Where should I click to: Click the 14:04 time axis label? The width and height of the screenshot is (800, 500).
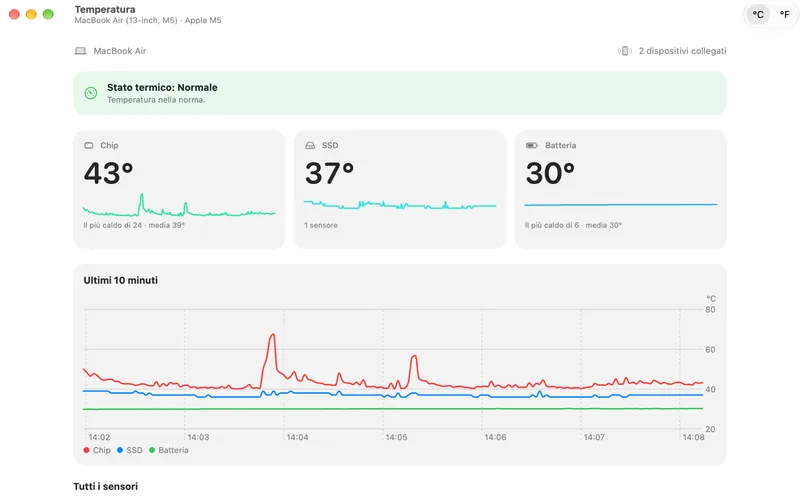(x=297, y=437)
